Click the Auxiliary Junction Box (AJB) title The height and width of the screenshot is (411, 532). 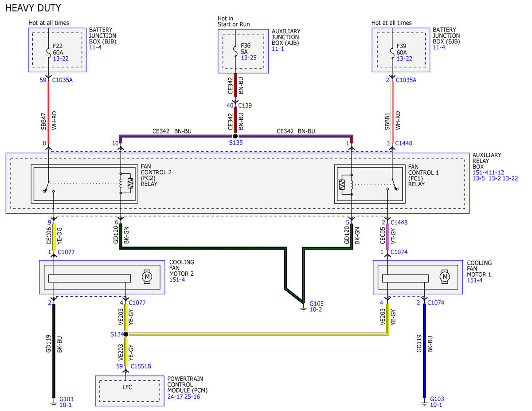(x=286, y=37)
